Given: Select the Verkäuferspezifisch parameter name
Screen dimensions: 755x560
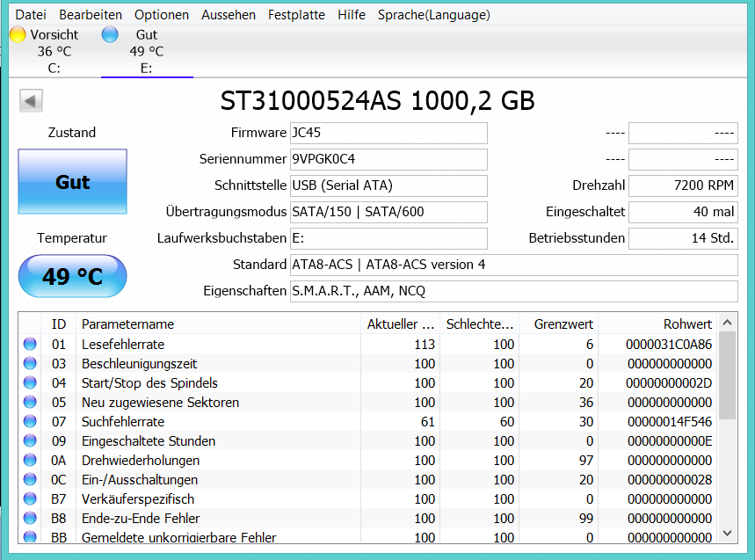Looking at the screenshot, I should click(138, 498).
